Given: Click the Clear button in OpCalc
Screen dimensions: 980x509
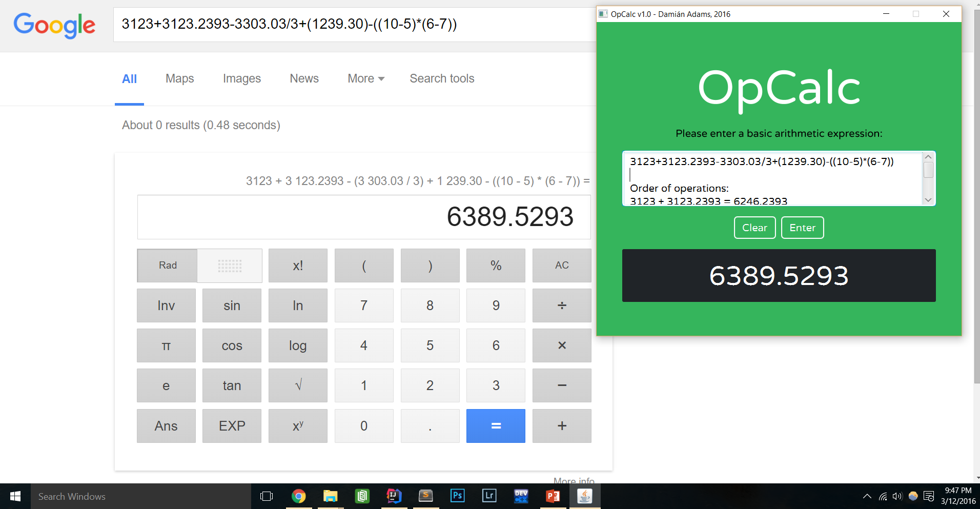Looking at the screenshot, I should click(x=754, y=228).
